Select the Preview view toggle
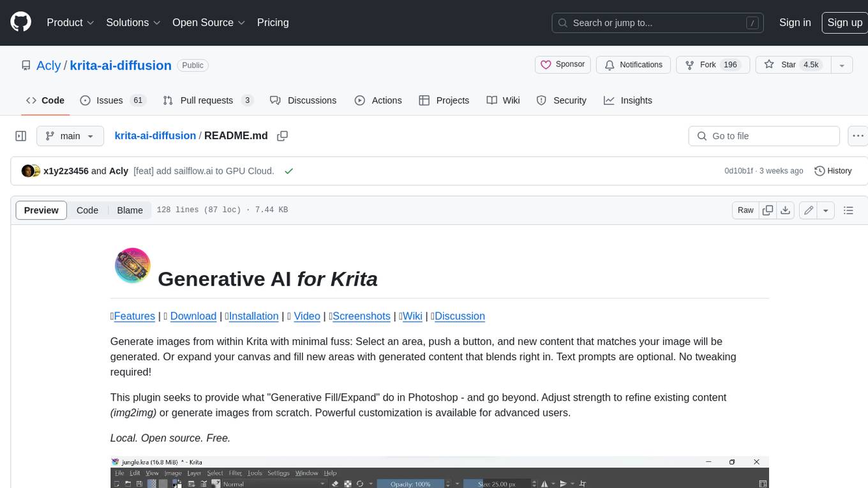Image resolution: width=868 pixels, height=488 pixels. [x=41, y=210]
